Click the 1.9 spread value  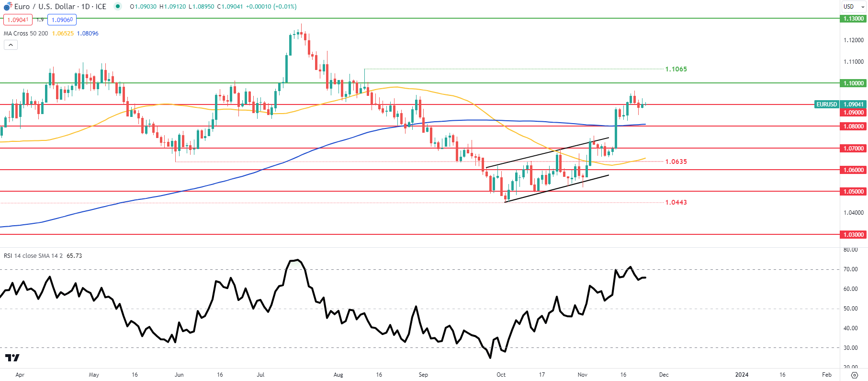click(40, 20)
